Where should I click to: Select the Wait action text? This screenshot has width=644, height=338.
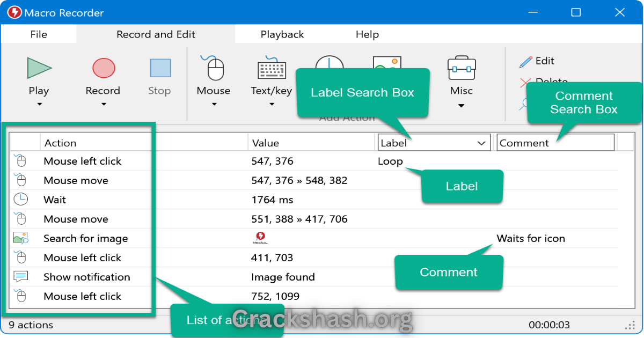55,200
